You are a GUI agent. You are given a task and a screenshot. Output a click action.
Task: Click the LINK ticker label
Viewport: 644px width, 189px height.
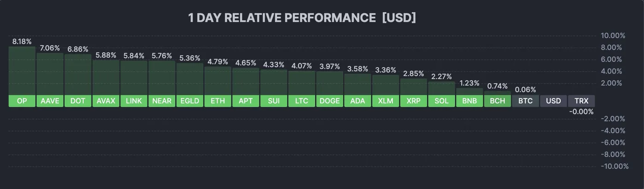(134, 101)
